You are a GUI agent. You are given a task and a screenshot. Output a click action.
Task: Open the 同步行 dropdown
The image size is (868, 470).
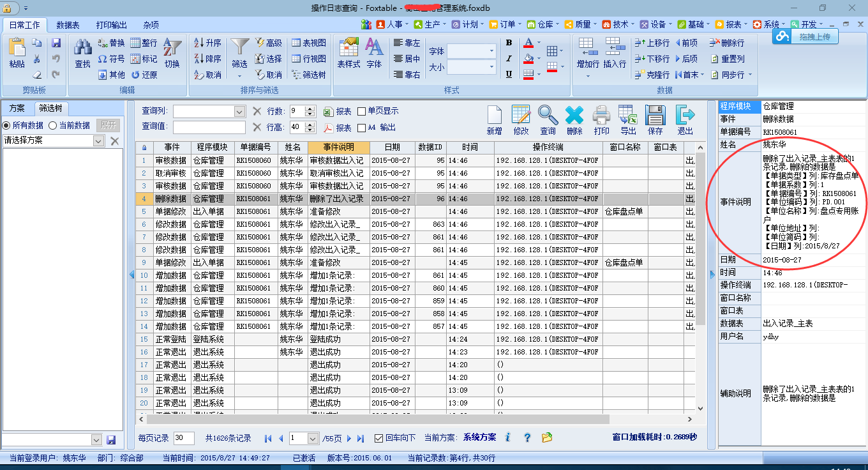(x=750, y=75)
